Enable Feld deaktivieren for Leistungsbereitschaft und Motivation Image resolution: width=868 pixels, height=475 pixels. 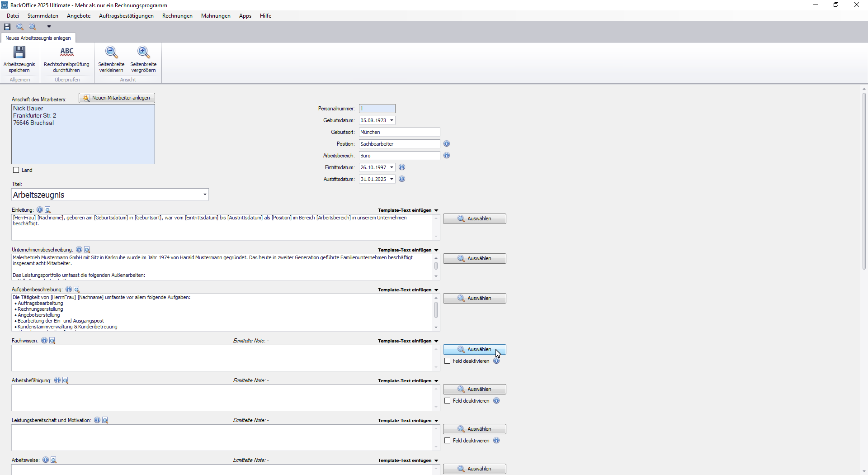[448, 441]
